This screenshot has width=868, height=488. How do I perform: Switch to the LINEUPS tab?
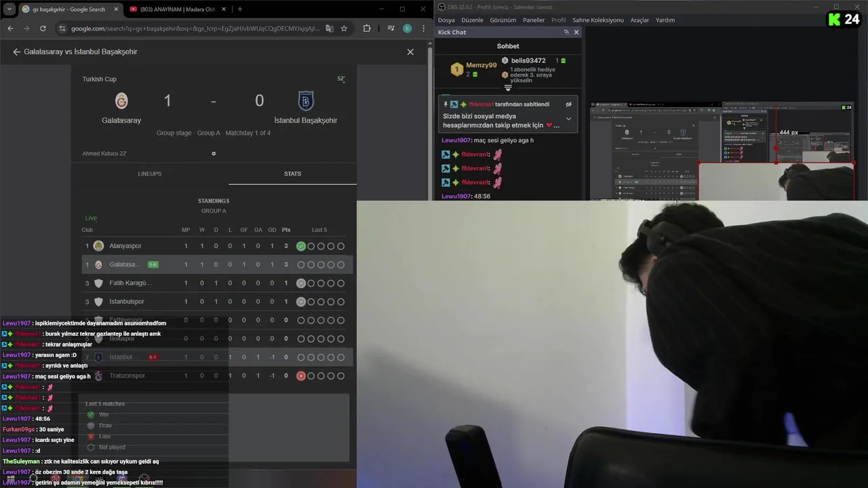[150, 174]
